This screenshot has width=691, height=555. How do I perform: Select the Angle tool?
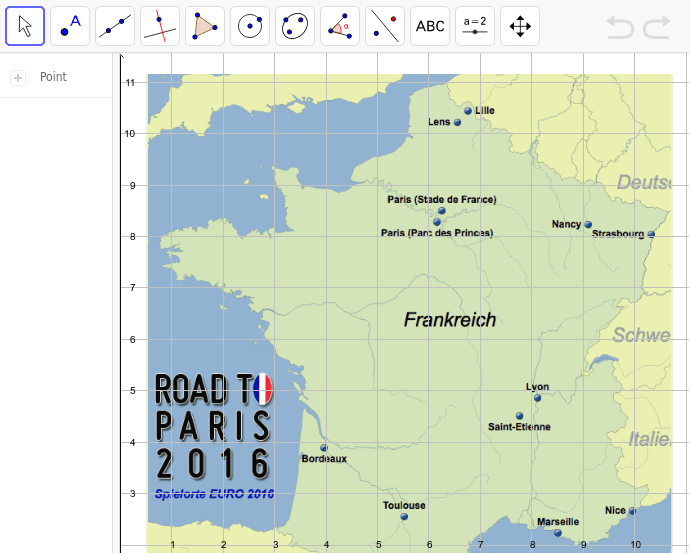click(340, 26)
